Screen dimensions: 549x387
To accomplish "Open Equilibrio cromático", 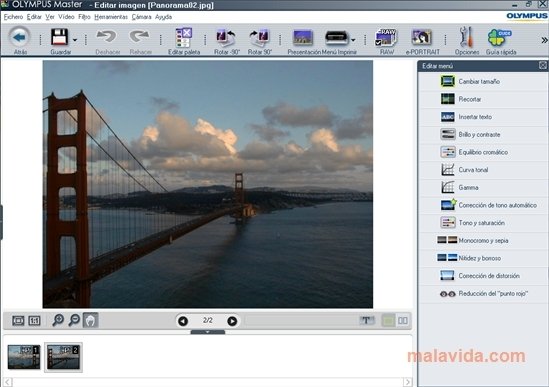I will pos(483,152).
